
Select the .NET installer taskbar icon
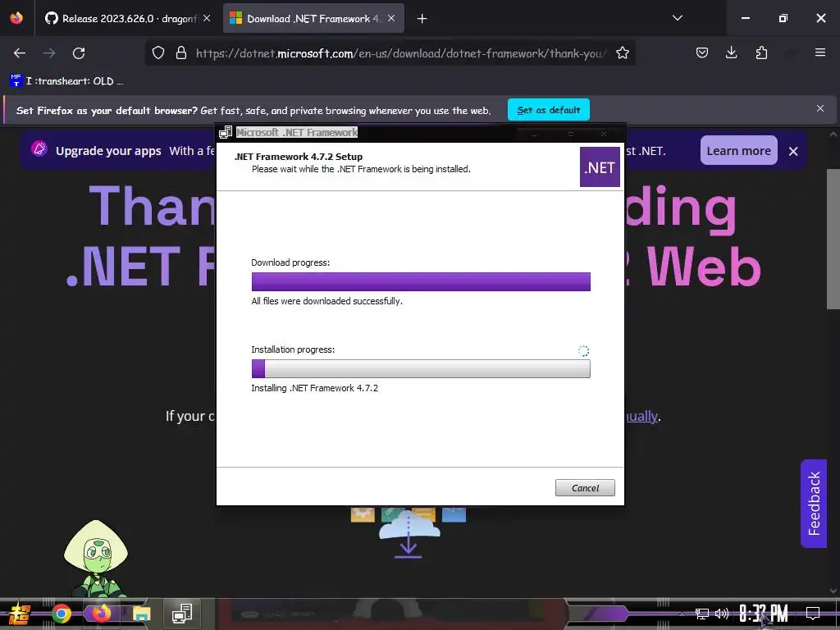point(182,614)
